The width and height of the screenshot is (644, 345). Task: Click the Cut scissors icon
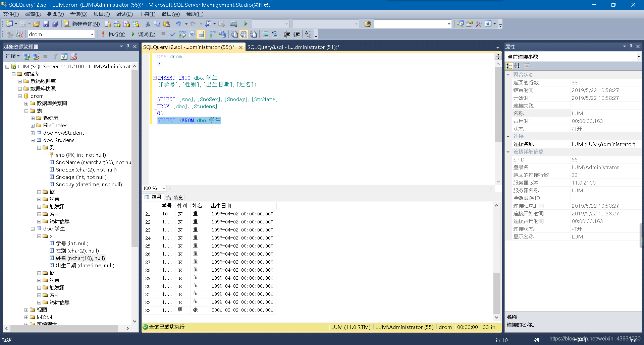click(x=147, y=24)
